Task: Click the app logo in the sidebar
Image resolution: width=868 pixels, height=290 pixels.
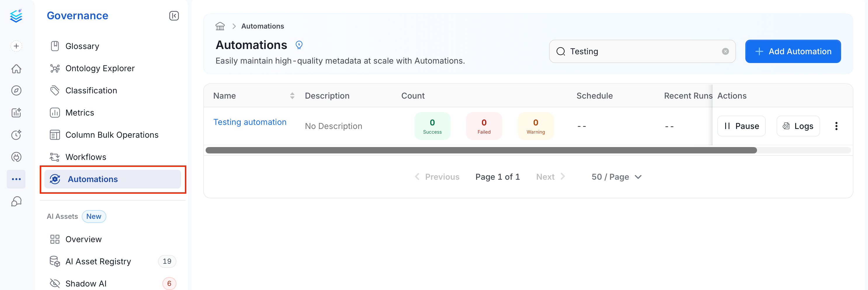Action: pyautogui.click(x=16, y=16)
